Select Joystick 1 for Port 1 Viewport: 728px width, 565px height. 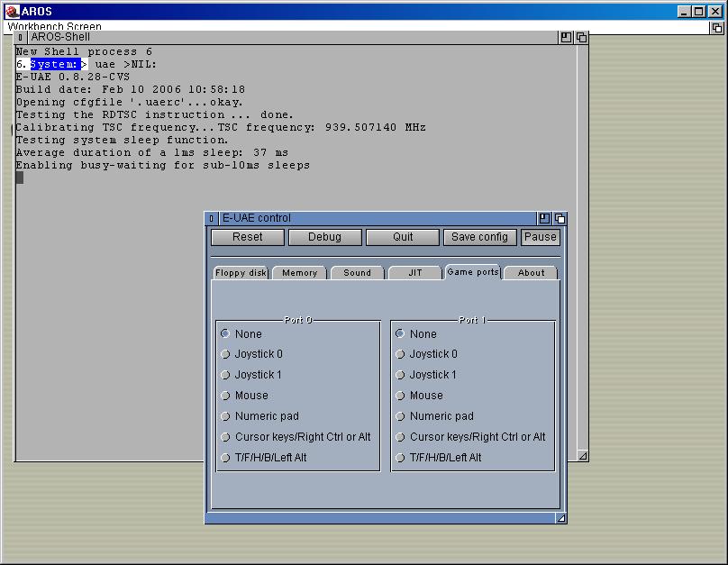coord(400,375)
